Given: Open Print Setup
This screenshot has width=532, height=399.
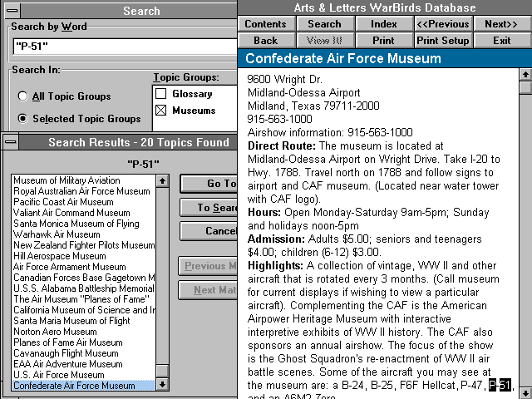Looking at the screenshot, I should point(443,41).
